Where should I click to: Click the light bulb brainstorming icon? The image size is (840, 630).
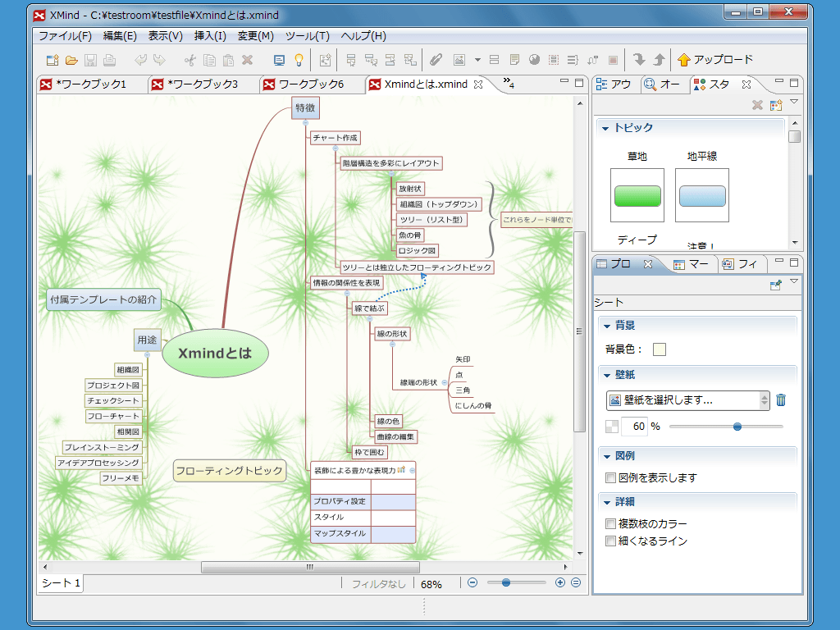pyautogui.click(x=299, y=60)
